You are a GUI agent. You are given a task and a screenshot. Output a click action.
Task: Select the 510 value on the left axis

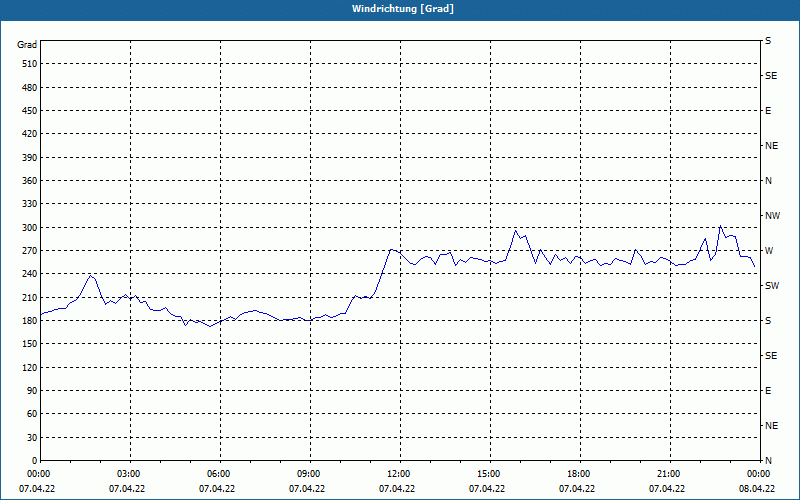coord(30,64)
